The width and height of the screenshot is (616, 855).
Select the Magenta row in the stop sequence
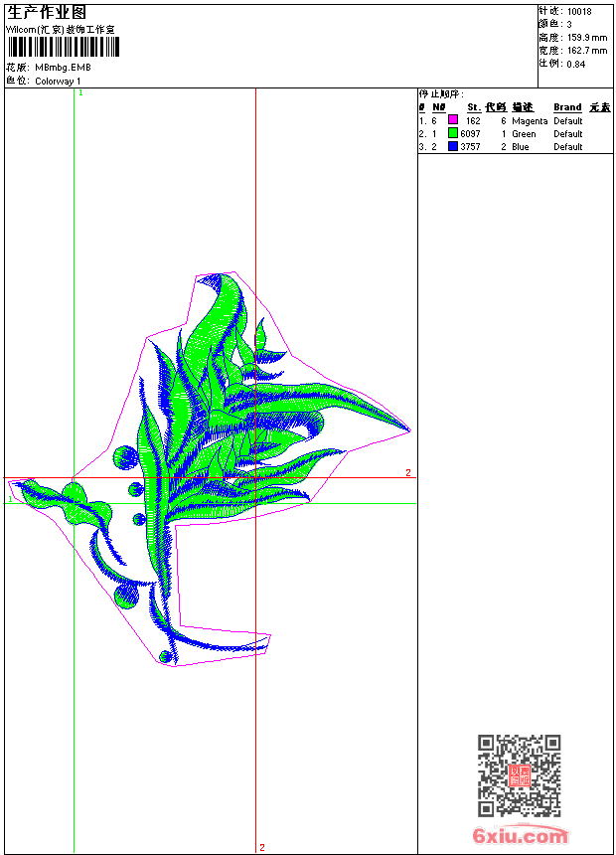pos(515,120)
